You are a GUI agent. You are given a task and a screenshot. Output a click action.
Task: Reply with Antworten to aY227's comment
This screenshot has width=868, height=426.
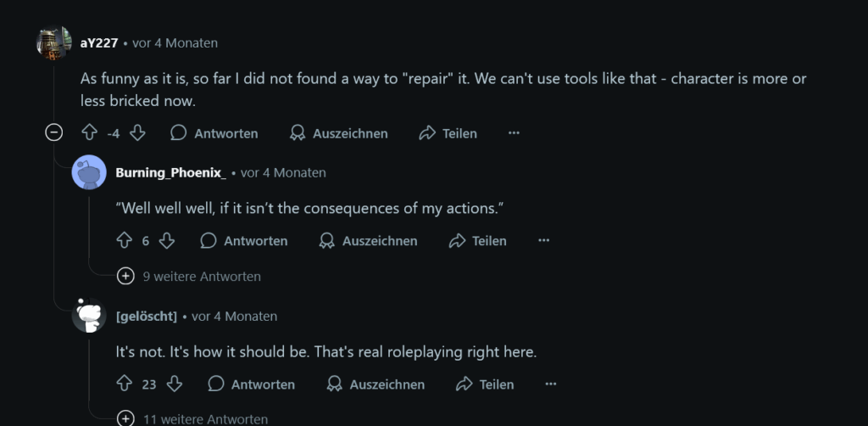214,133
